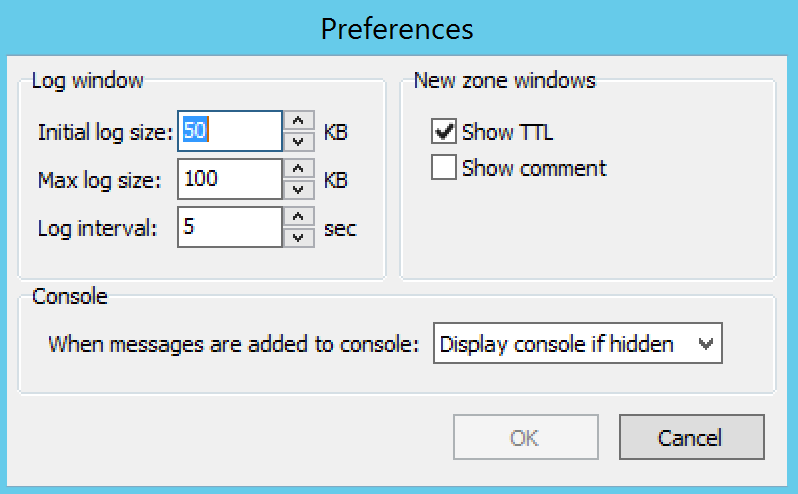
Task: Click into the Initial log size field
Action: [x=230, y=131]
